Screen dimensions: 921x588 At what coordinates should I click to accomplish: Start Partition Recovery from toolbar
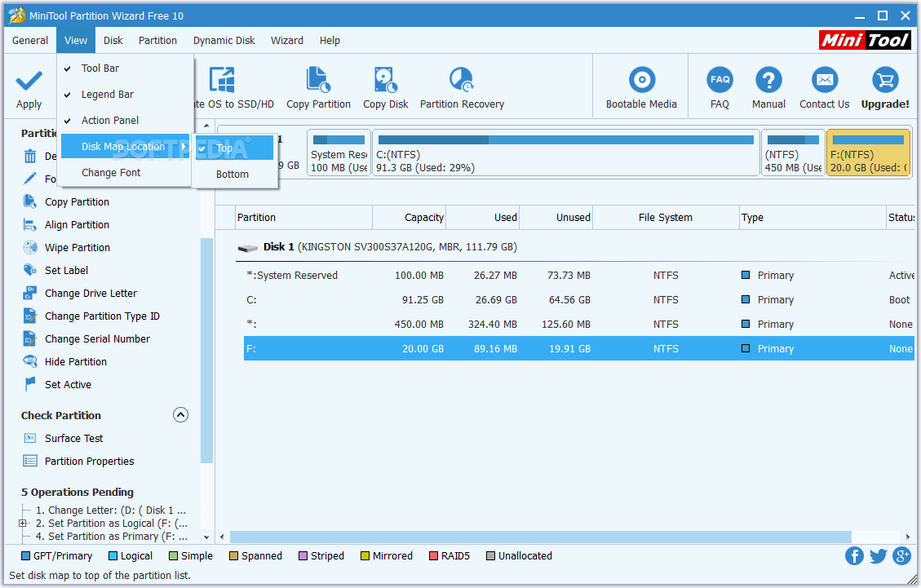(462, 80)
